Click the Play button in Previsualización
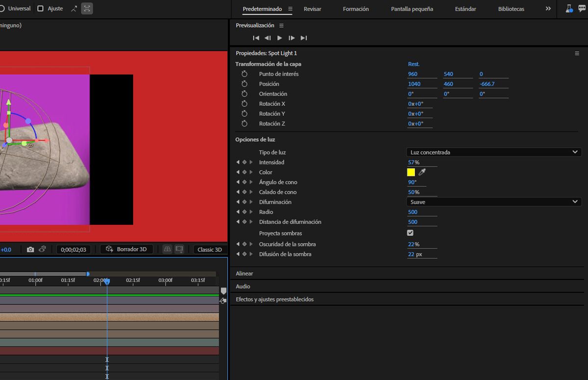This screenshot has height=380, width=588. (x=280, y=38)
